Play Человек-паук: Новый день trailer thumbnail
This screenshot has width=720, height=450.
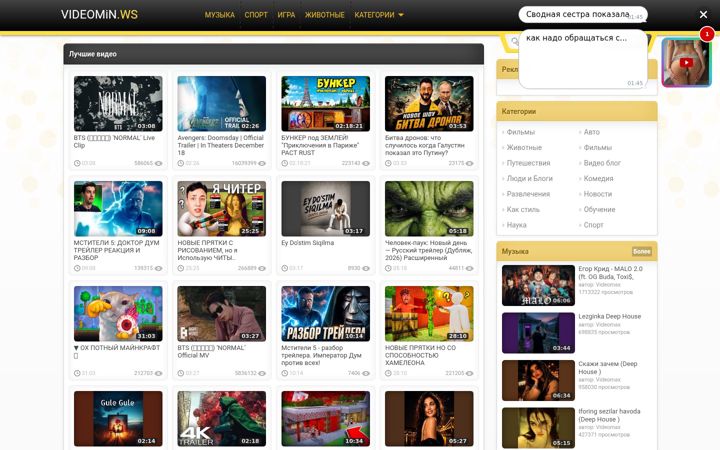click(429, 208)
